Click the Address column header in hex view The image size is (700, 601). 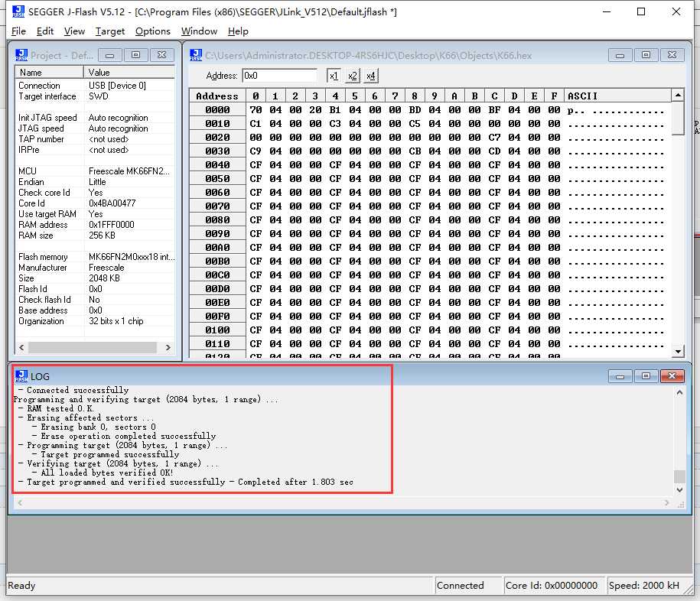(217, 96)
